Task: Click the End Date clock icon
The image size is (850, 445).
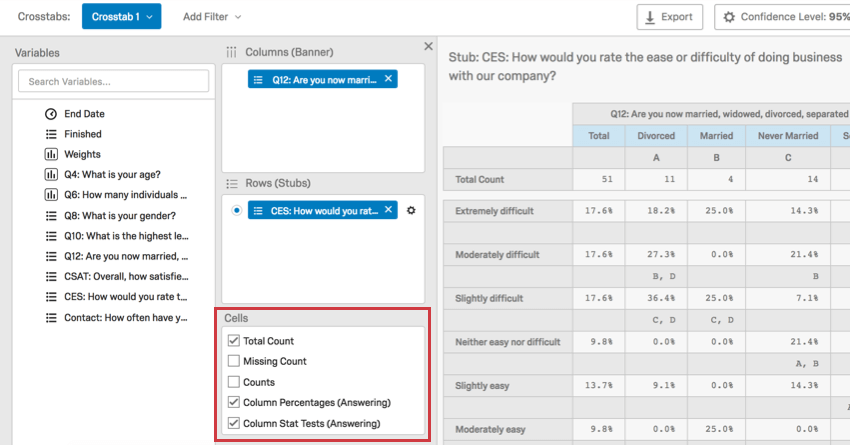Action: click(51, 114)
